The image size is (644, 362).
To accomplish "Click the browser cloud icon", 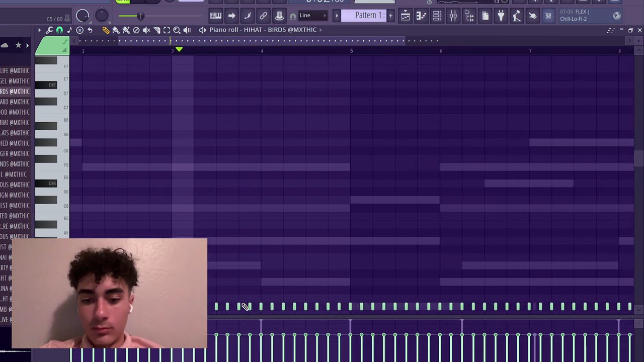I will [5, 45].
